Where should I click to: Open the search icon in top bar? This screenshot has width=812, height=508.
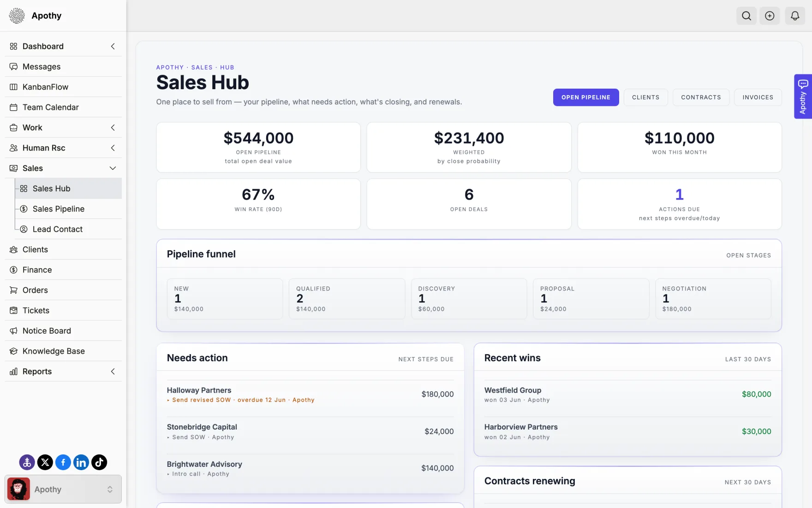[746, 16]
